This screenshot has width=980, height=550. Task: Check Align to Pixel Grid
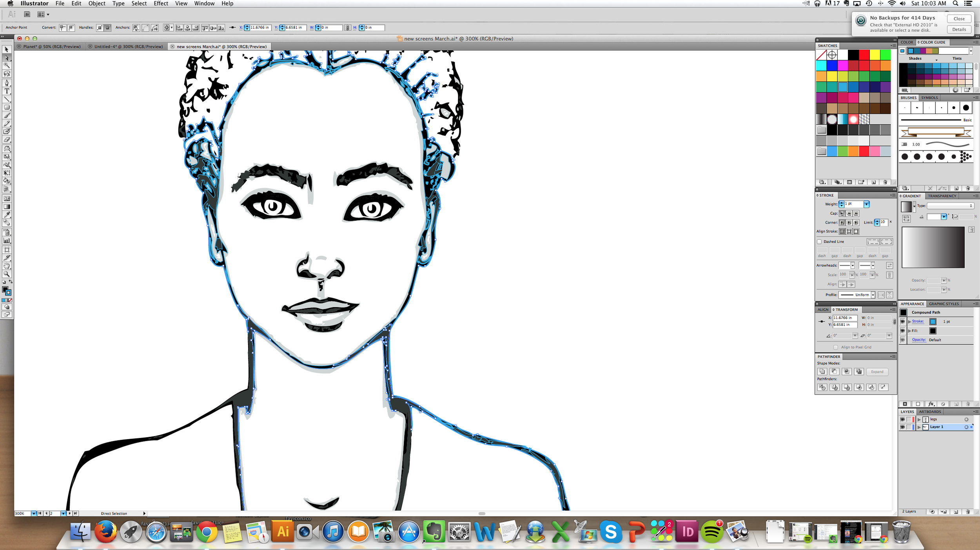click(x=836, y=347)
